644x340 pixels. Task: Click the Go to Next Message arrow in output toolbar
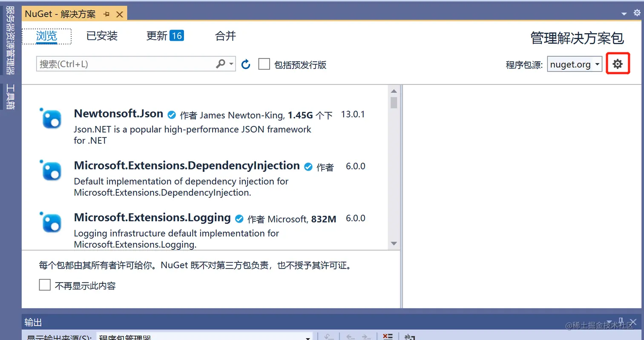coord(365,336)
